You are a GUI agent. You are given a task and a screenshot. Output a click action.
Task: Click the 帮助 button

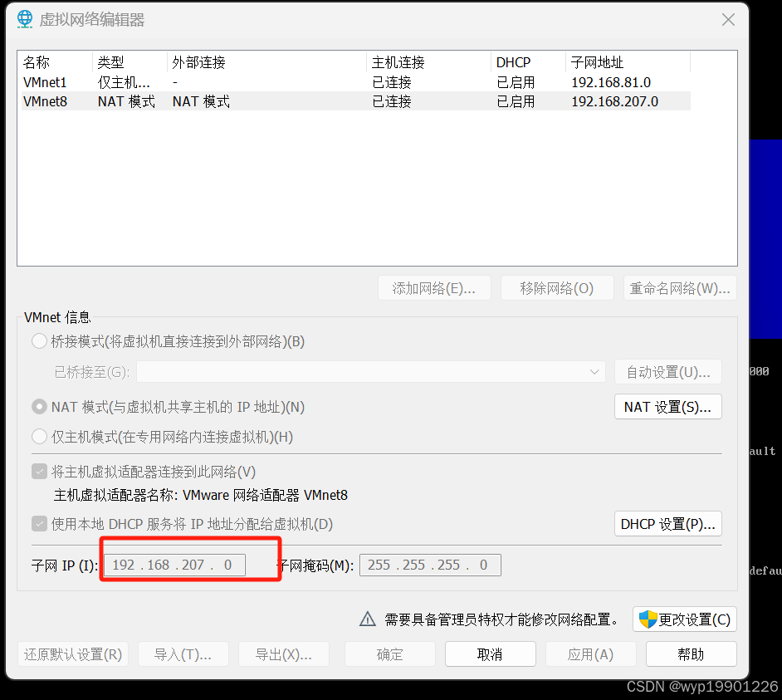coord(692,654)
